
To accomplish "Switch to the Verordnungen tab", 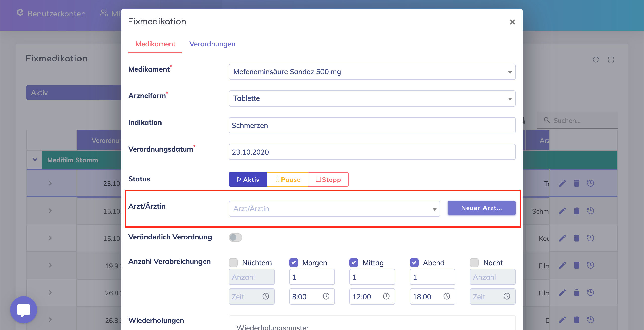I will (212, 44).
